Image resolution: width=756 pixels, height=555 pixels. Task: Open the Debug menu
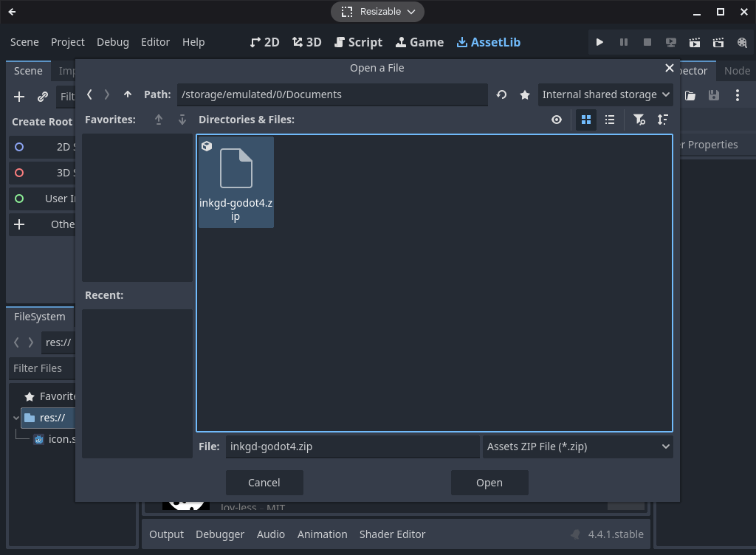click(x=113, y=42)
